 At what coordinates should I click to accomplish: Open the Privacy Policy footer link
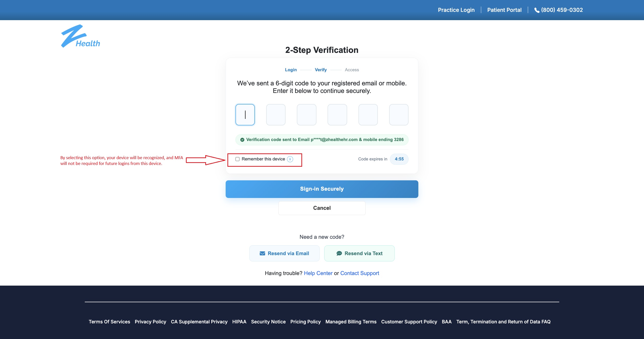tap(150, 322)
